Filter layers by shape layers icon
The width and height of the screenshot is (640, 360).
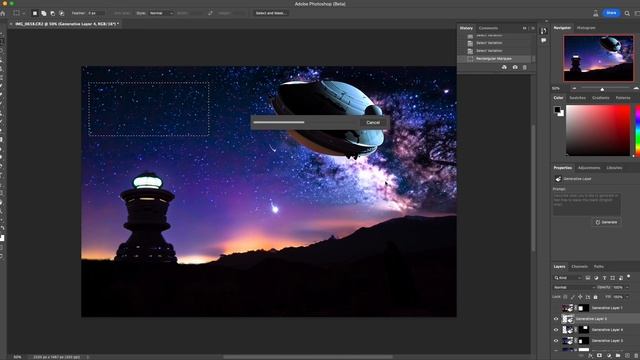pyautogui.click(x=613, y=278)
